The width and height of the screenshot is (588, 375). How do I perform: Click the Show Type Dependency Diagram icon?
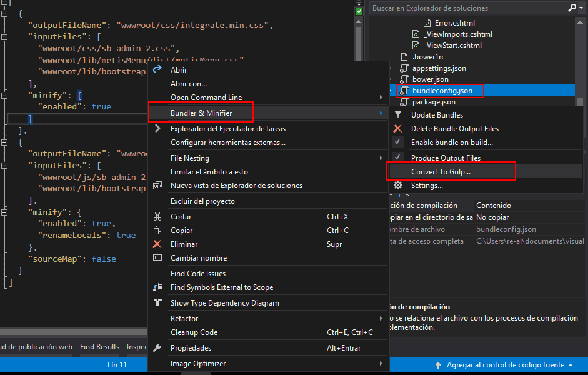pos(157,302)
